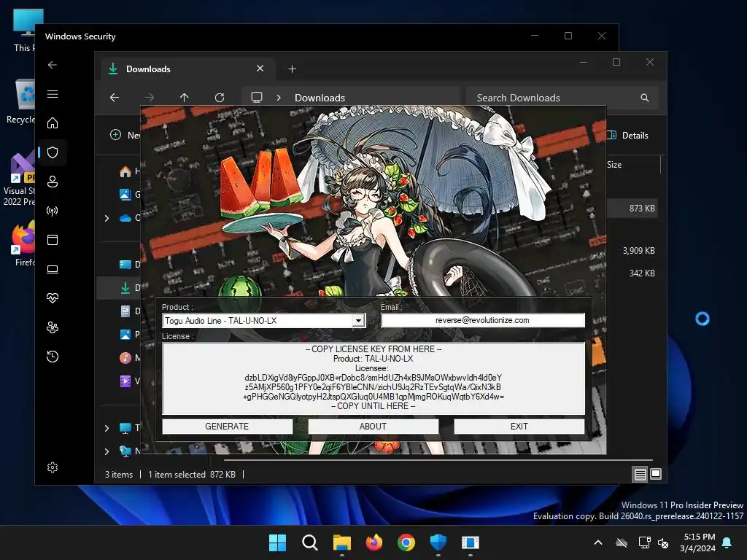Select Downloads folder icon in navigation pane

pyautogui.click(x=125, y=287)
